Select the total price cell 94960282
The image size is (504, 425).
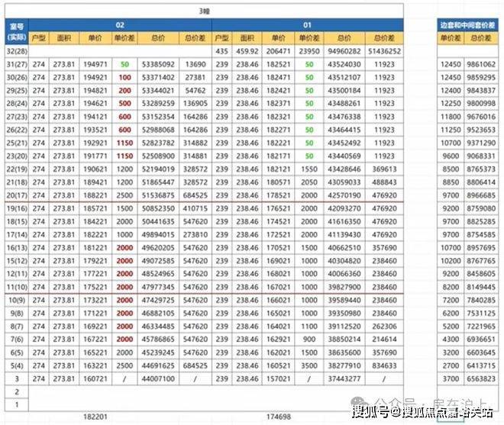point(344,50)
